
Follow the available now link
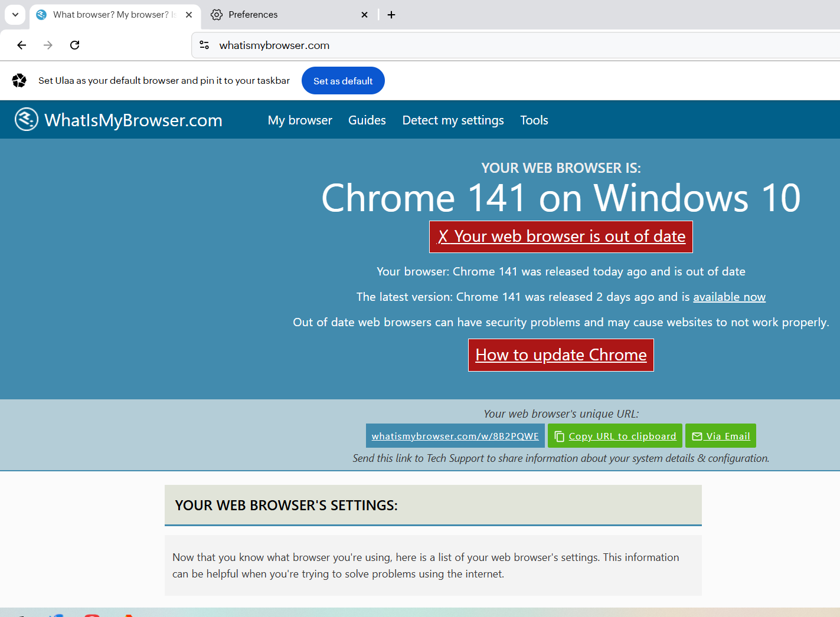[729, 297]
